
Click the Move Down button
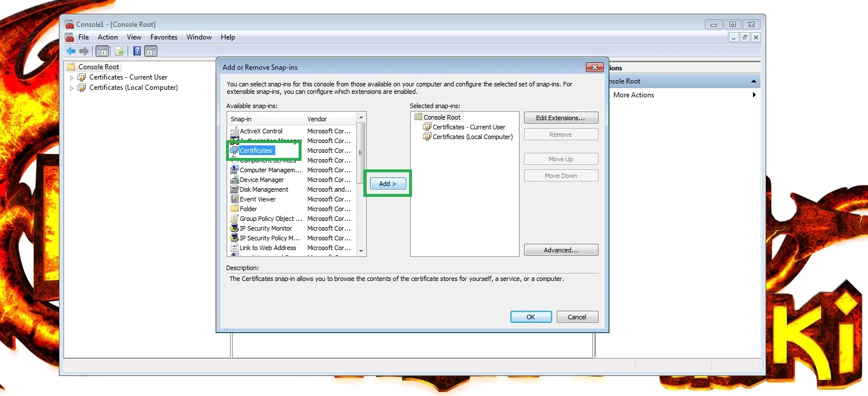click(561, 176)
